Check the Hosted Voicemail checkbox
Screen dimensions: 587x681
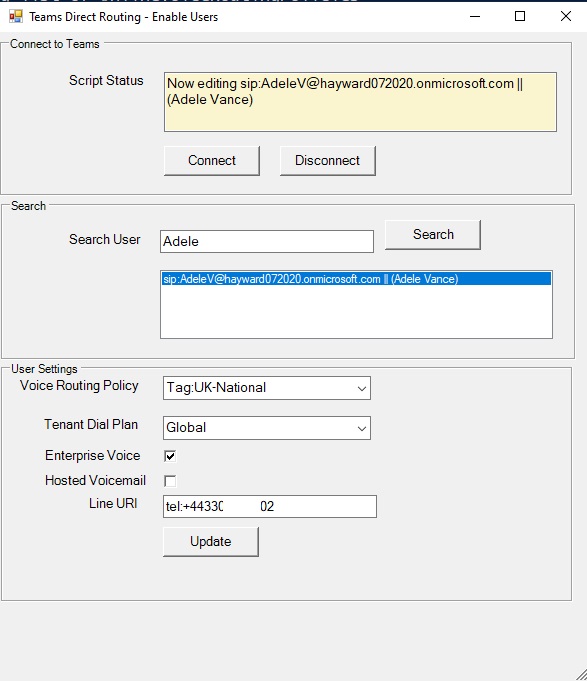click(170, 481)
